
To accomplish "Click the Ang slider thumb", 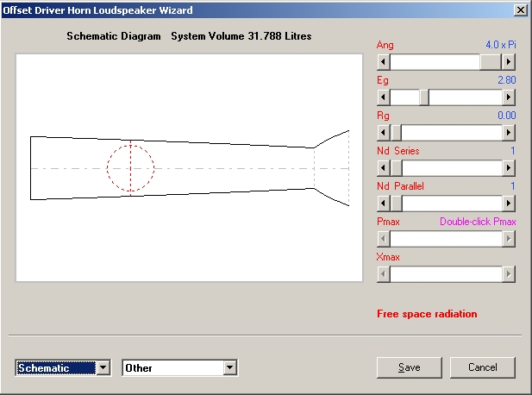I will pos(491,62).
